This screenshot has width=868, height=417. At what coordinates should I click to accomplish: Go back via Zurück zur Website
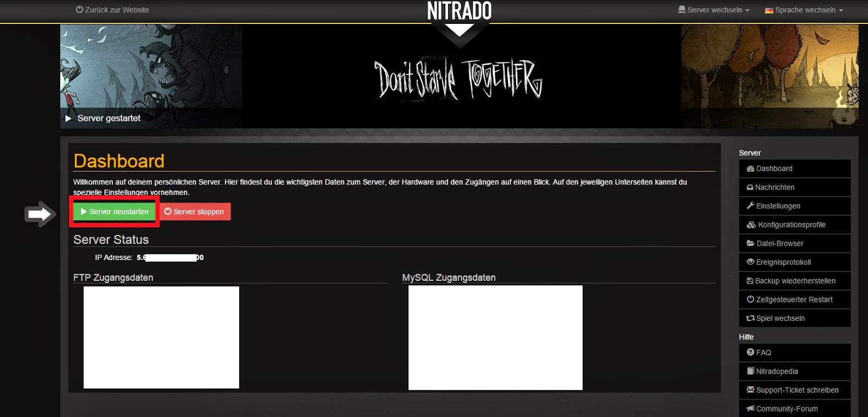[112, 10]
